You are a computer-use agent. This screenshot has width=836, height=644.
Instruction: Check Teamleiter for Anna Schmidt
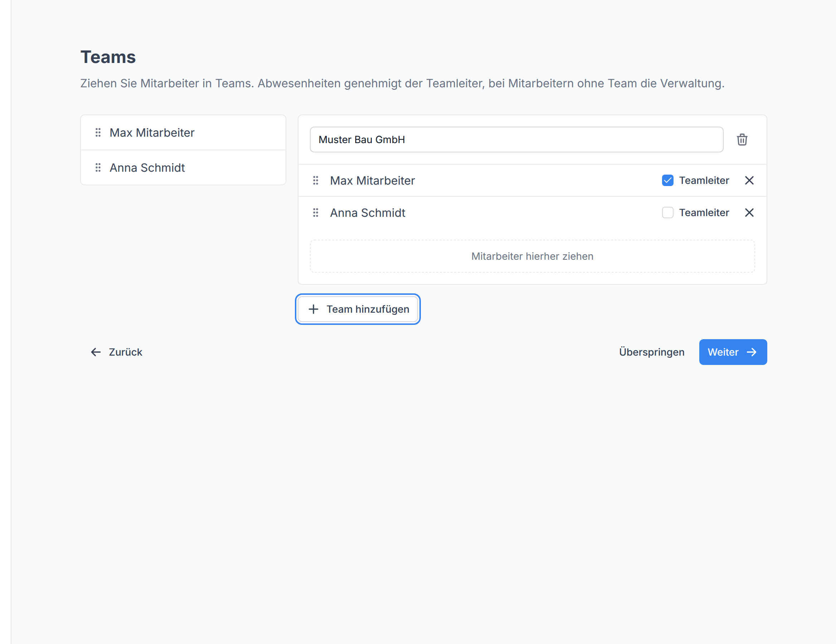click(x=667, y=213)
